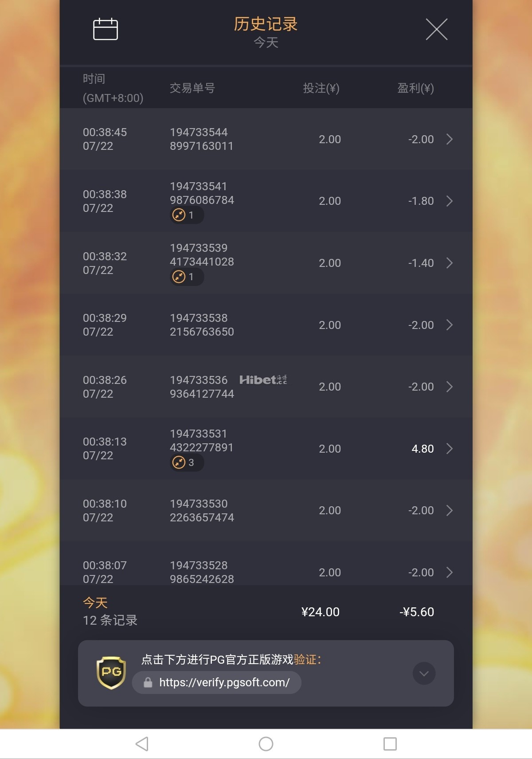Open details chevron for the 00:38:10 record
The width and height of the screenshot is (532, 759).
point(450,511)
